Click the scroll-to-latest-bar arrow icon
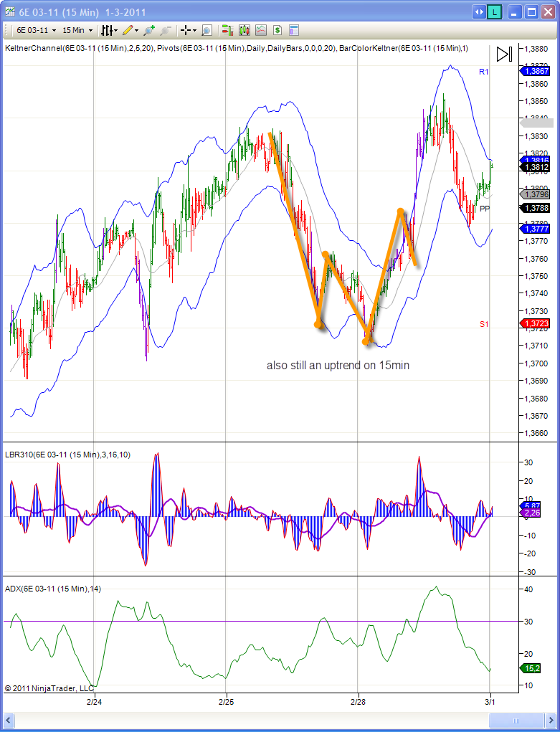 pyautogui.click(x=504, y=54)
